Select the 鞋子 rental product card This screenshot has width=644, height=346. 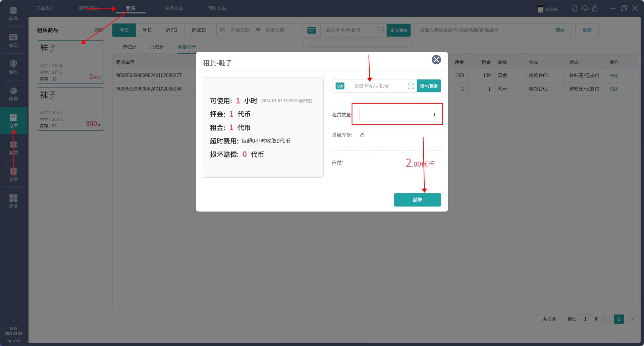pos(70,62)
